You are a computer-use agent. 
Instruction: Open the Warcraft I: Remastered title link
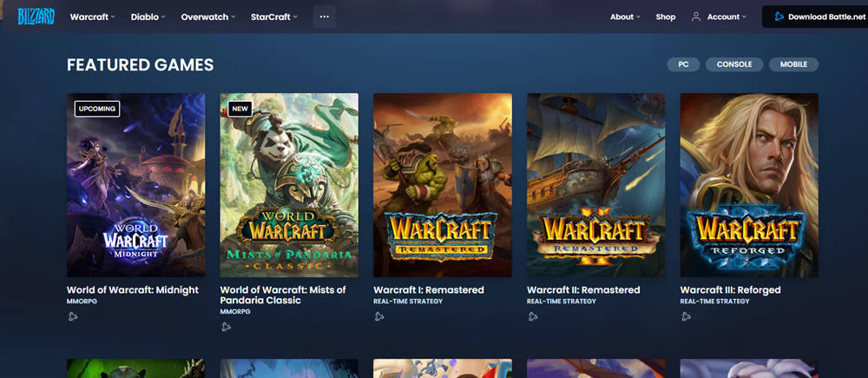click(x=429, y=290)
